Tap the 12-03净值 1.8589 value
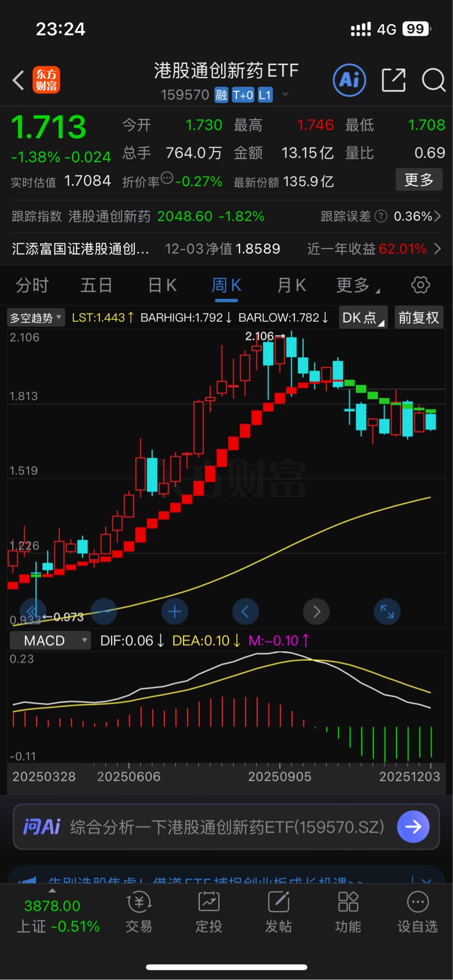 click(x=222, y=249)
